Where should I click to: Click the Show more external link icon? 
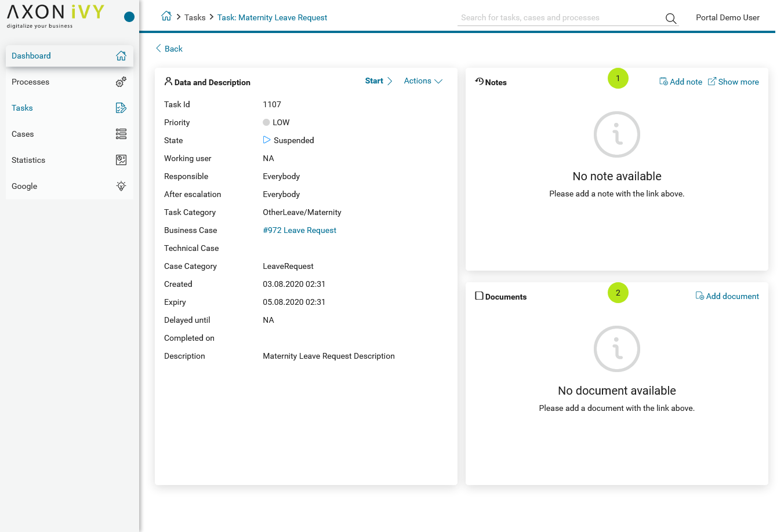(712, 82)
